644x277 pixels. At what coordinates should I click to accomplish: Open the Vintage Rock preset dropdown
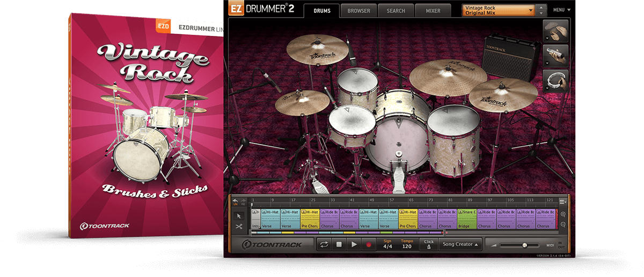click(x=499, y=10)
